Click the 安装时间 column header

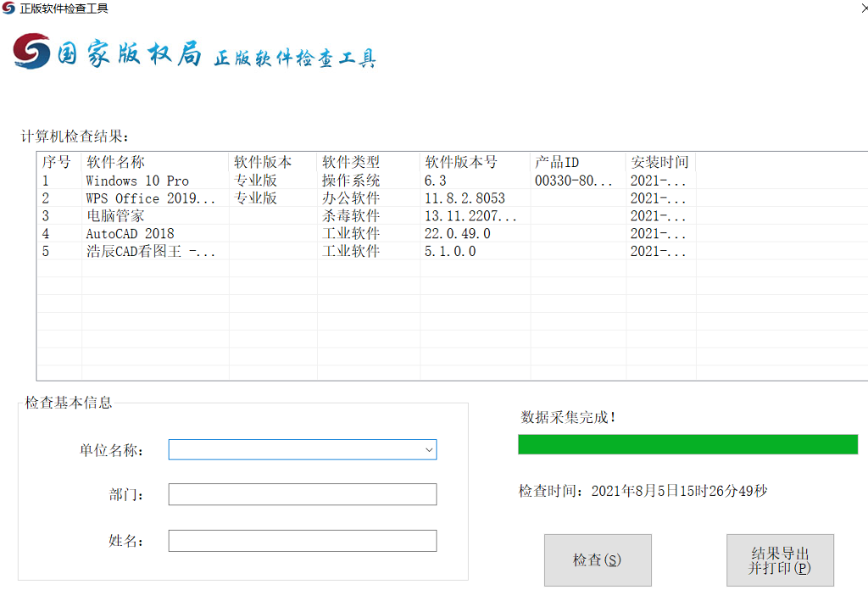click(x=659, y=162)
